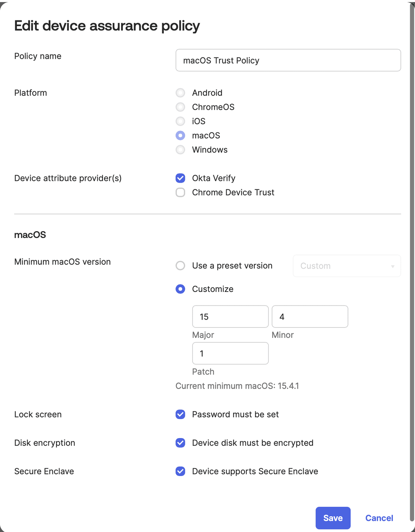Select the Windows platform
Viewport: 415px width, 532px height.
[180, 150]
